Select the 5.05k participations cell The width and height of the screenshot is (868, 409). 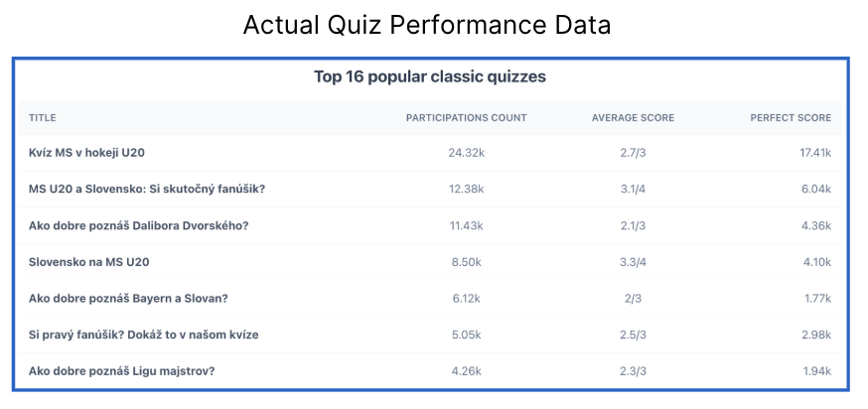point(466,335)
